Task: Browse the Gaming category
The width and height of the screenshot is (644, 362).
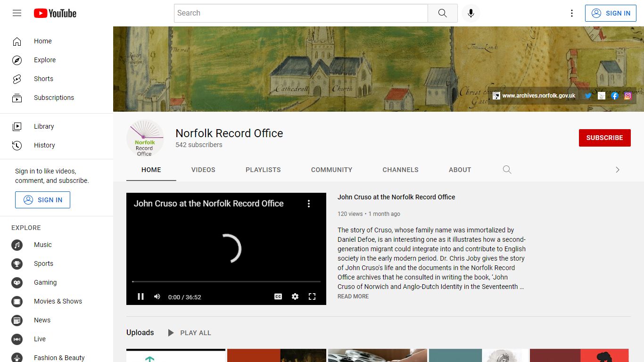Action: pos(57,282)
